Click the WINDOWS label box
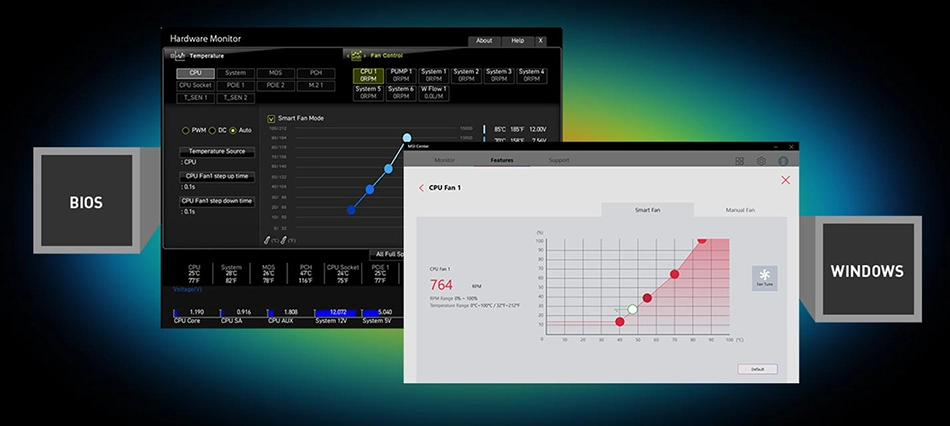950x426 pixels. click(x=867, y=270)
